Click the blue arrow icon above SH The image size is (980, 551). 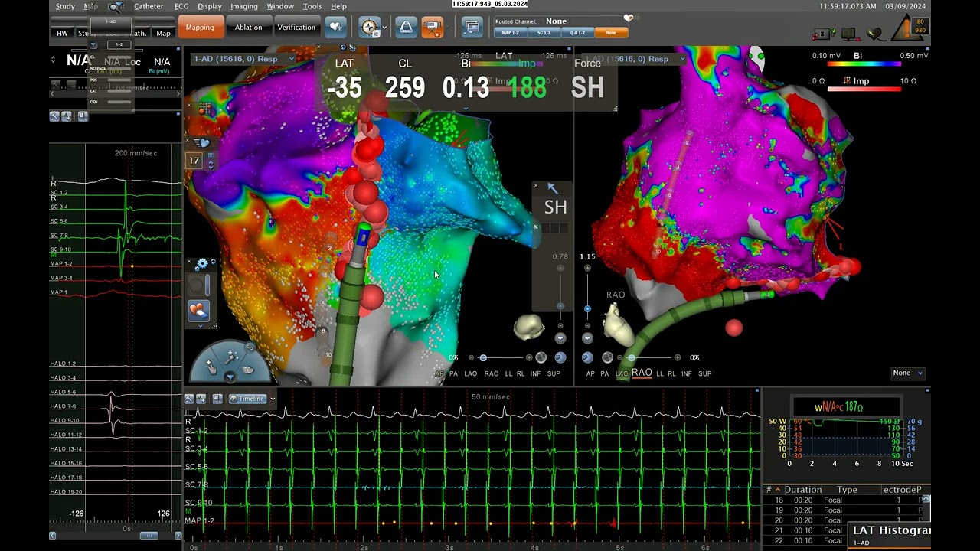553,188
